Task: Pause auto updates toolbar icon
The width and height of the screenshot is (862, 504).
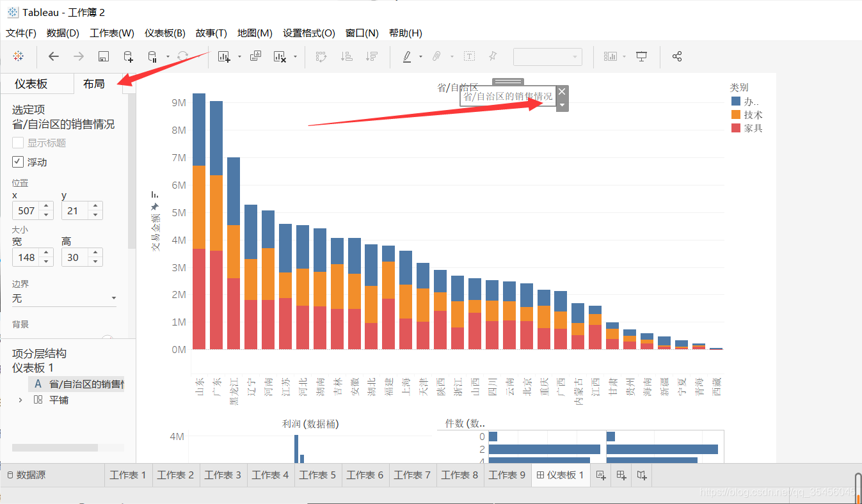Action: point(152,56)
